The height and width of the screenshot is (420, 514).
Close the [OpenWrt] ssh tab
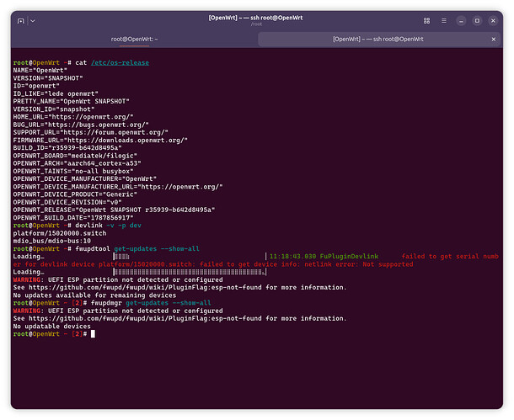[x=493, y=40]
